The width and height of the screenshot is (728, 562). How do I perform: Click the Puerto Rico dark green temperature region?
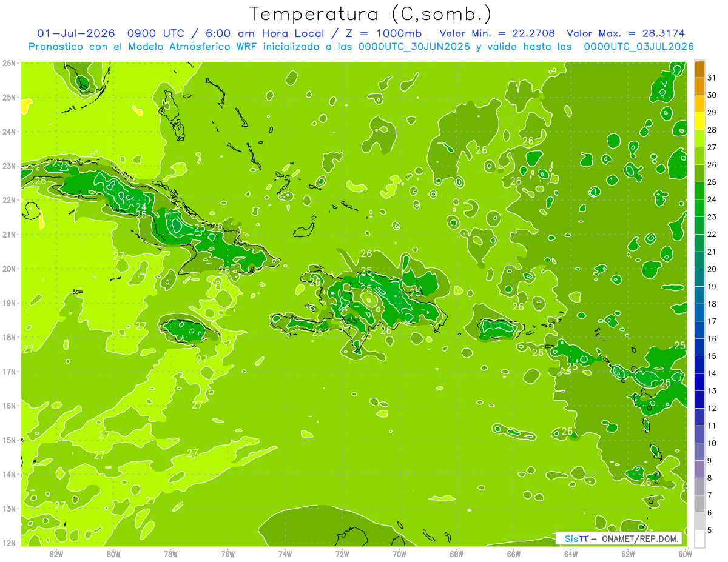click(x=499, y=329)
